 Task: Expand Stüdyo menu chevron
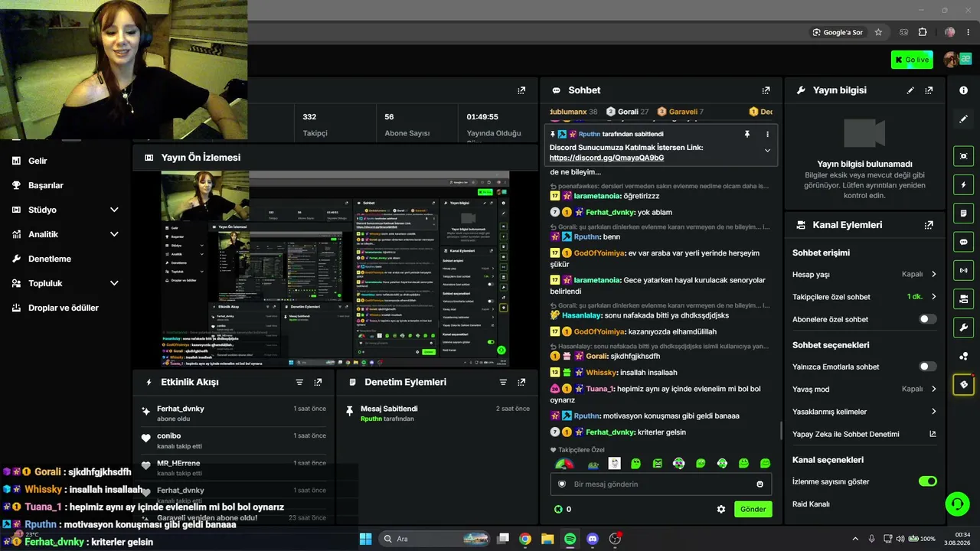click(114, 210)
